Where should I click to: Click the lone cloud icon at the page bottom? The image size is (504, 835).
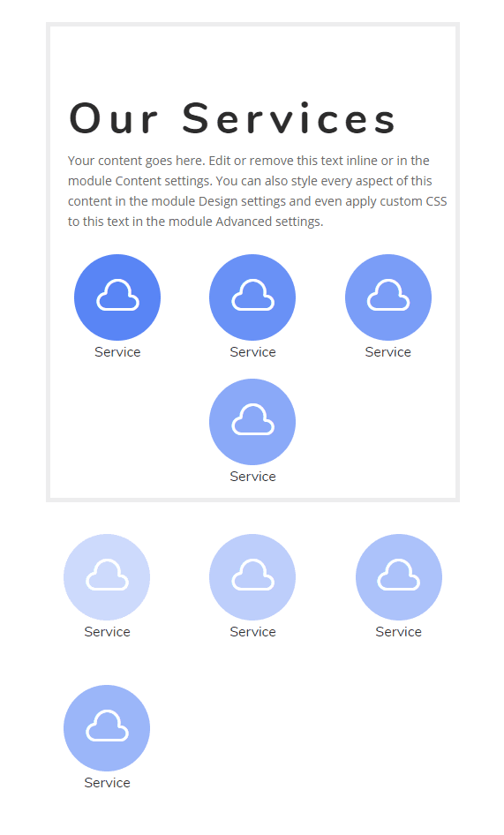(107, 728)
